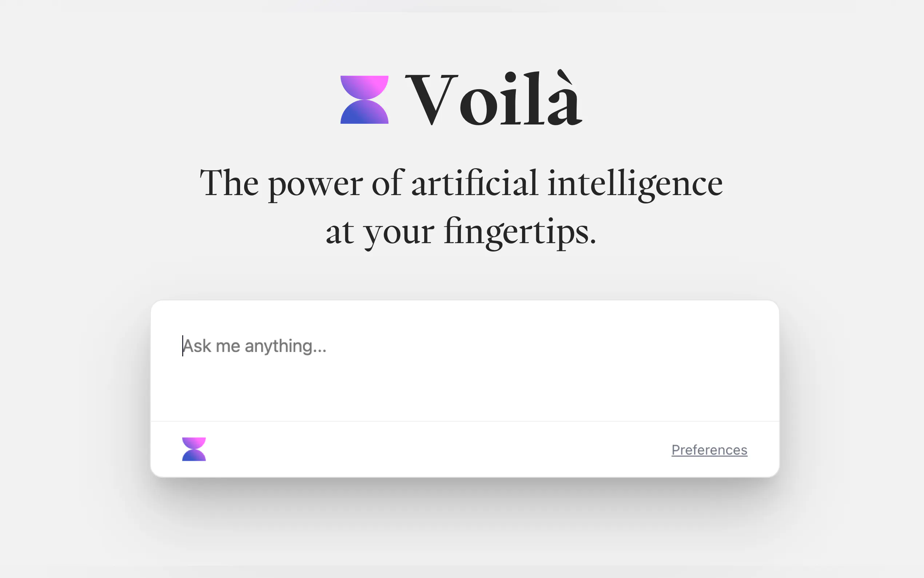Click the small Voilà icon in card footer
Image resolution: width=924 pixels, height=578 pixels.
(x=194, y=449)
